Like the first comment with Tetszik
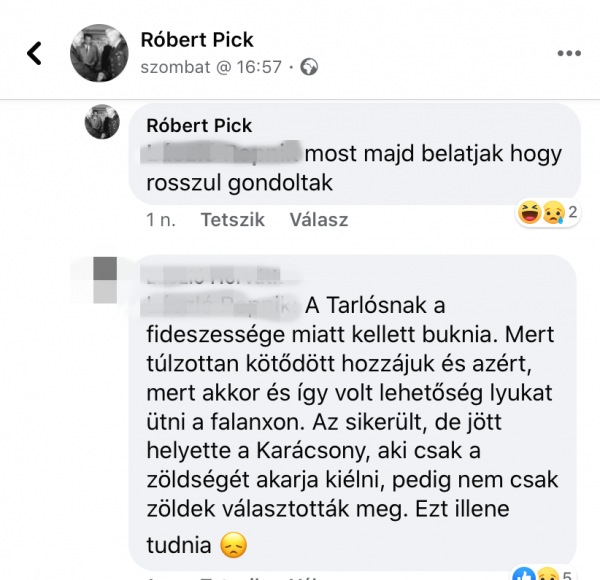 point(233,220)
